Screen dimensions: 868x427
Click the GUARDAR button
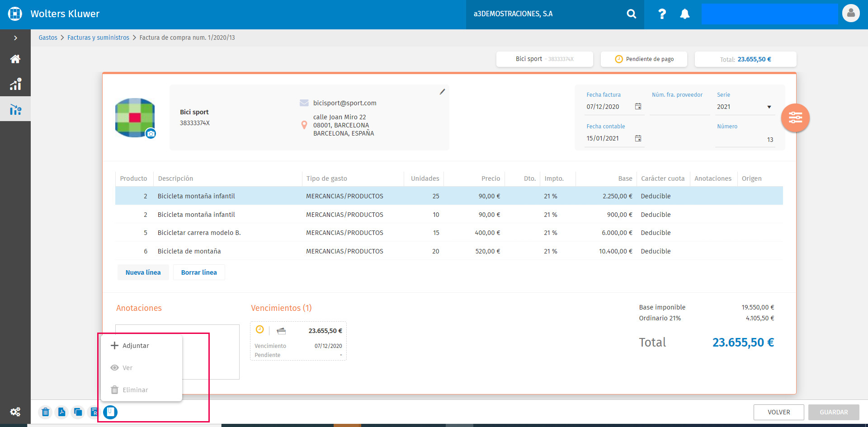tap(834, 412)
